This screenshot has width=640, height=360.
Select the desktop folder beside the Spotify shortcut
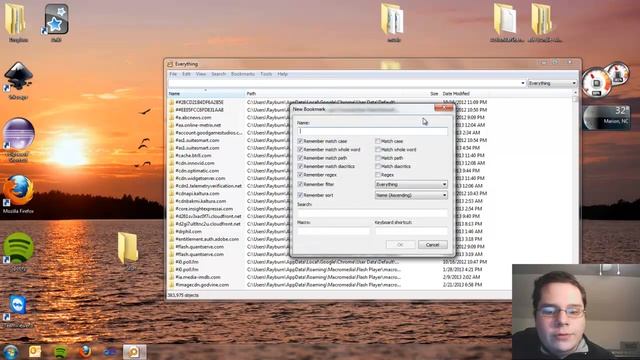(128, 248)
